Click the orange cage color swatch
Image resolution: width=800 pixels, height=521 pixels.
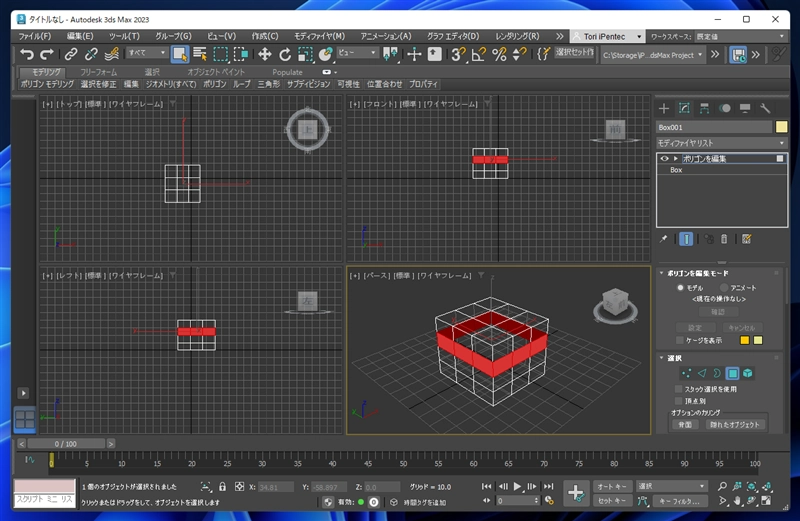pos(744,340)
